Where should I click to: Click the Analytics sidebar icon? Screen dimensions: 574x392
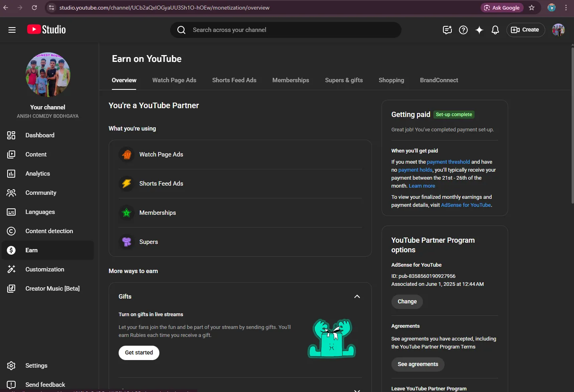pos(11,174)
